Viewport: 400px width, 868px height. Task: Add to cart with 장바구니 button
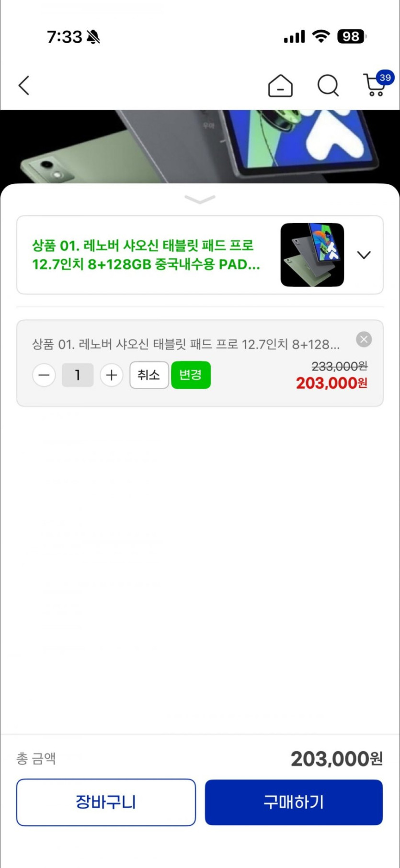point(106,802)
